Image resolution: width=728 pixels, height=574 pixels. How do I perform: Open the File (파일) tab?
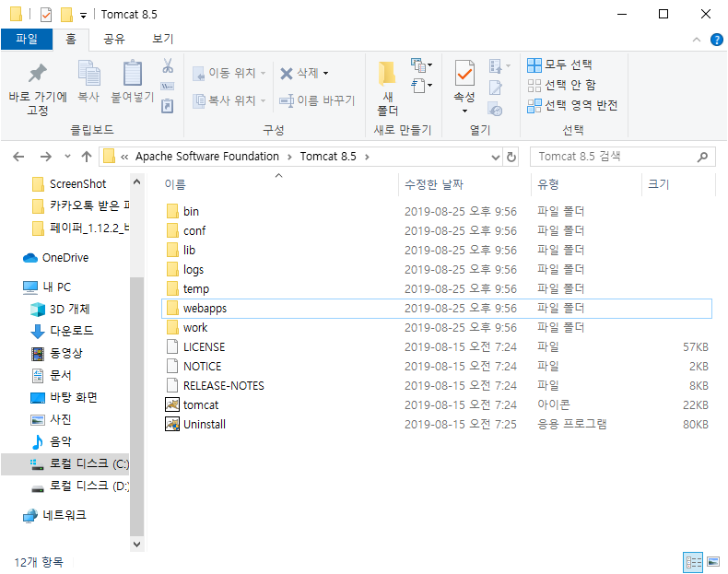click(x=27, y=39)
